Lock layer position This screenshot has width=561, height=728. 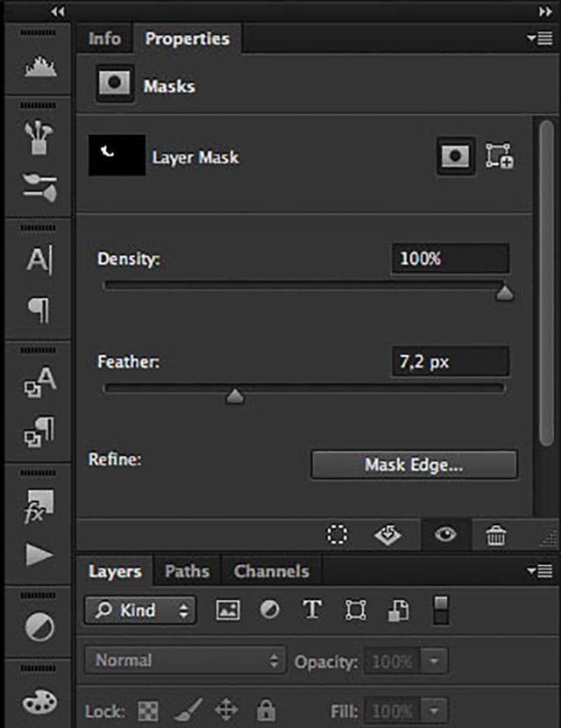(226, 710)
